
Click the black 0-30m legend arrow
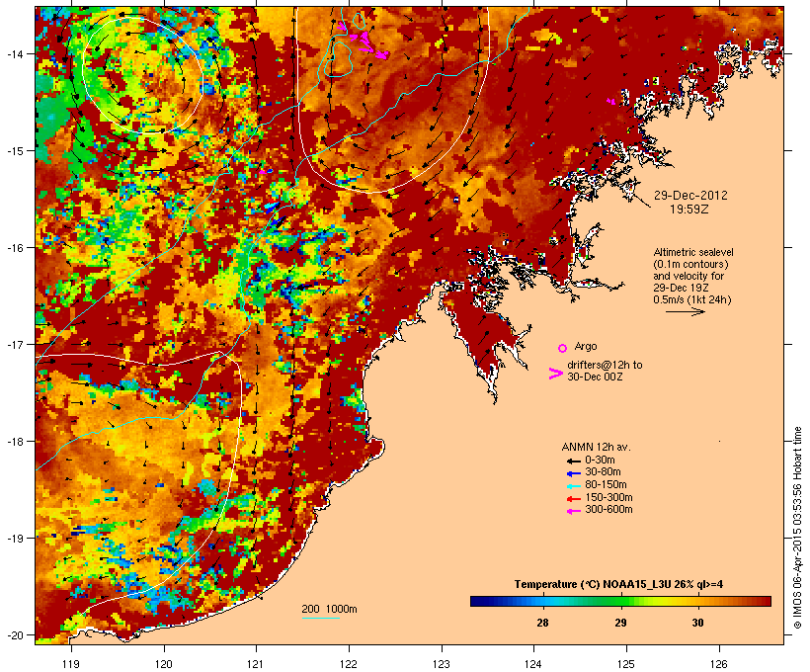click(574, 462)
